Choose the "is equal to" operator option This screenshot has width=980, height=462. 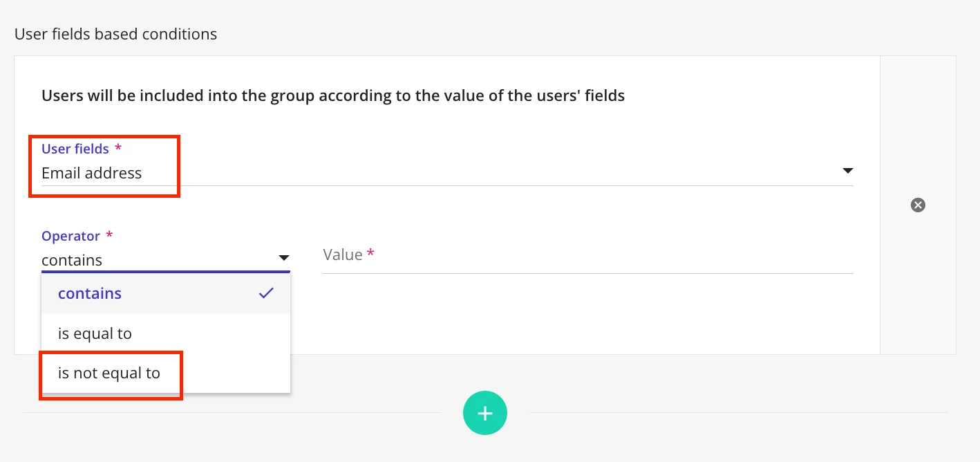tap(95, 333)
